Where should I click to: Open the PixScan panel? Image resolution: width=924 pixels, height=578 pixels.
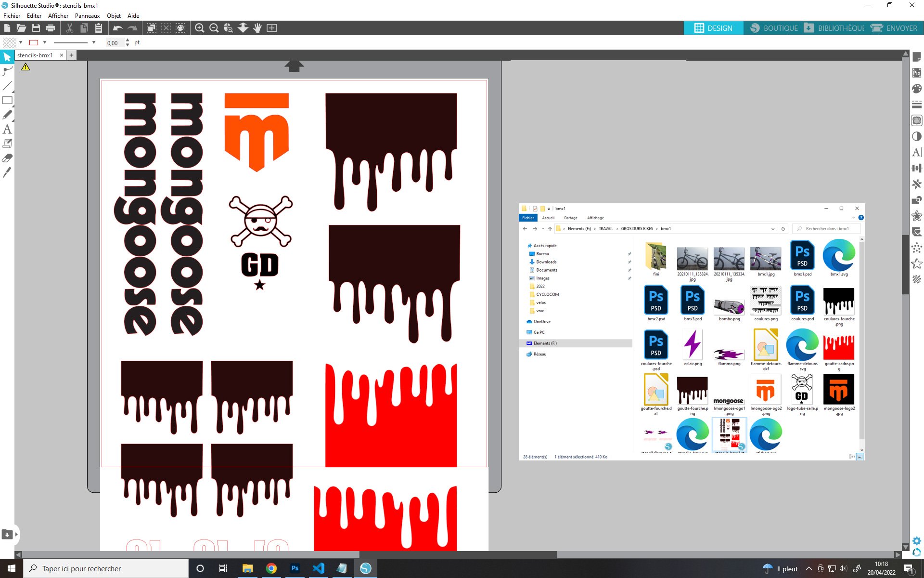tap(917, 73)
